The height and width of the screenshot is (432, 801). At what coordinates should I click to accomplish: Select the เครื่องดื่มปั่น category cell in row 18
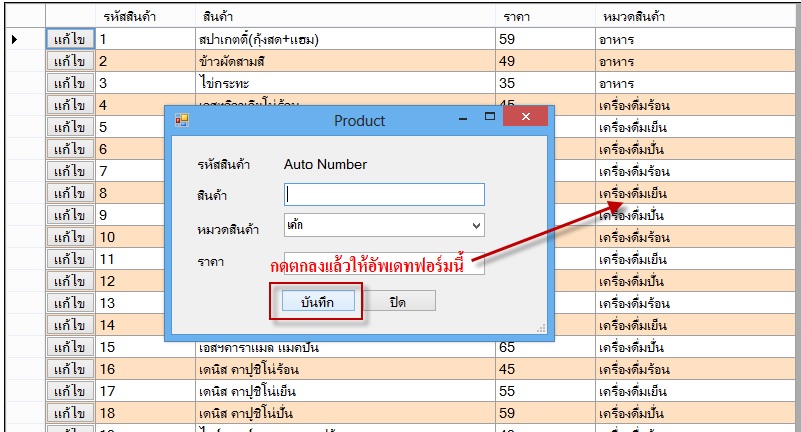[695, 413]
